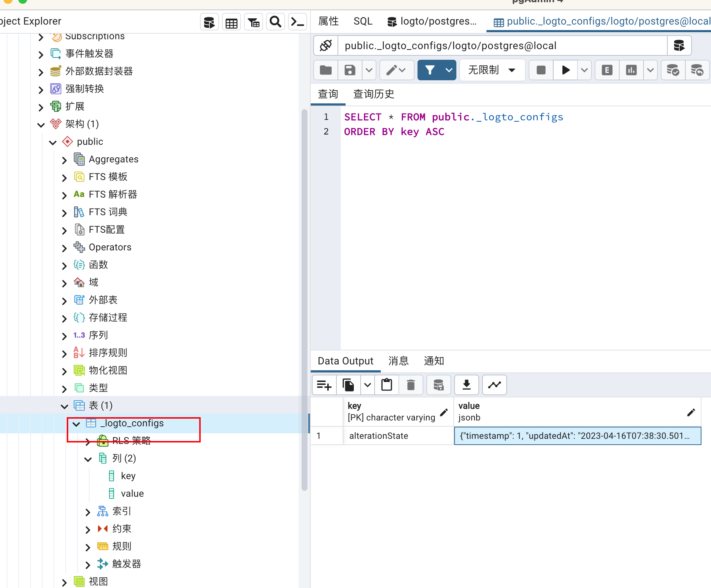Expand the Aggregates node

point(65,160)
